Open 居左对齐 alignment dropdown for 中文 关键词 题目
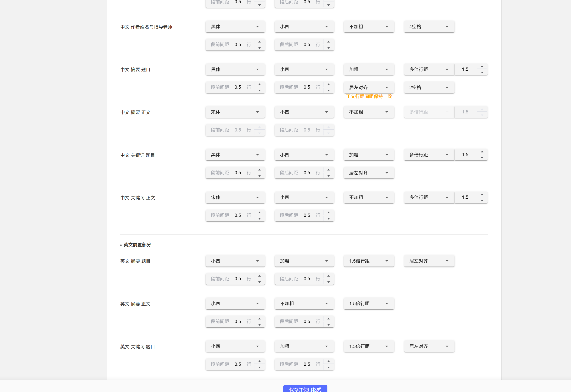The image size is (571, 392). [x=369, y=173]
